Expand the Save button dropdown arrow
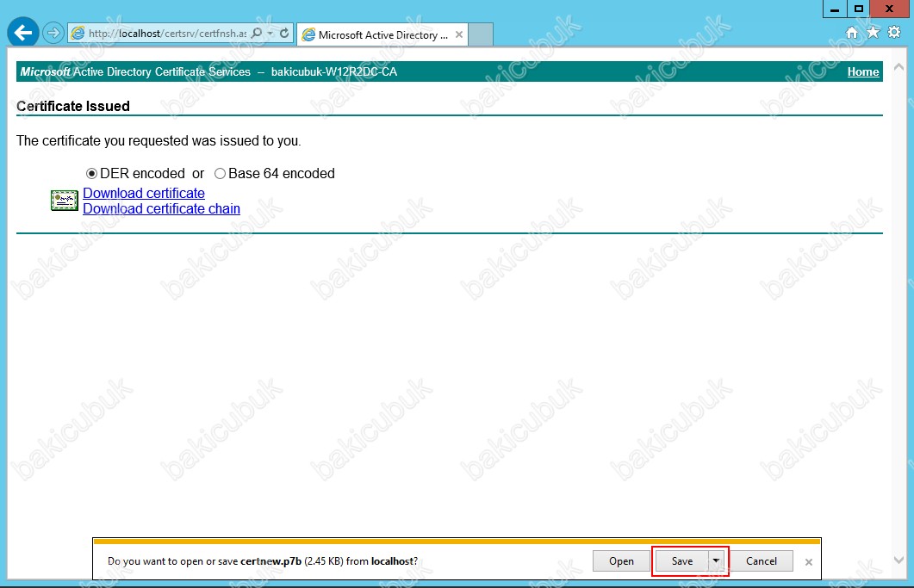This screenshot has height=588, width=914. coord(717,561)
